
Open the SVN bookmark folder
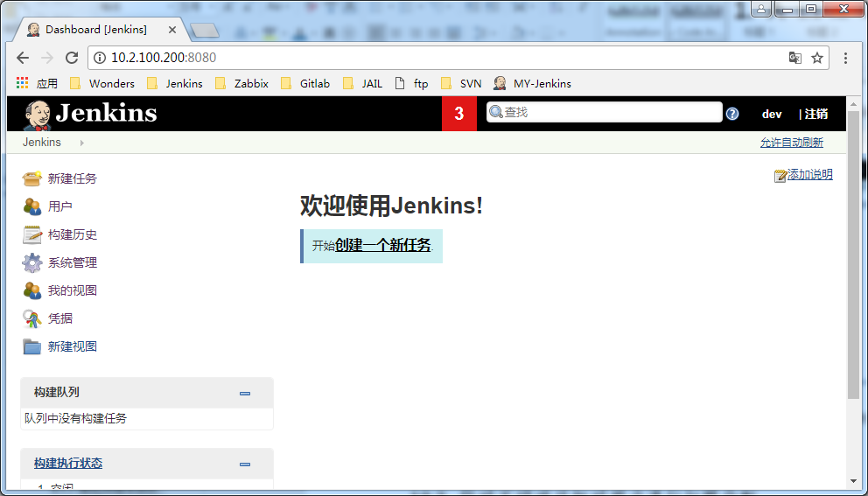[461, 84]
